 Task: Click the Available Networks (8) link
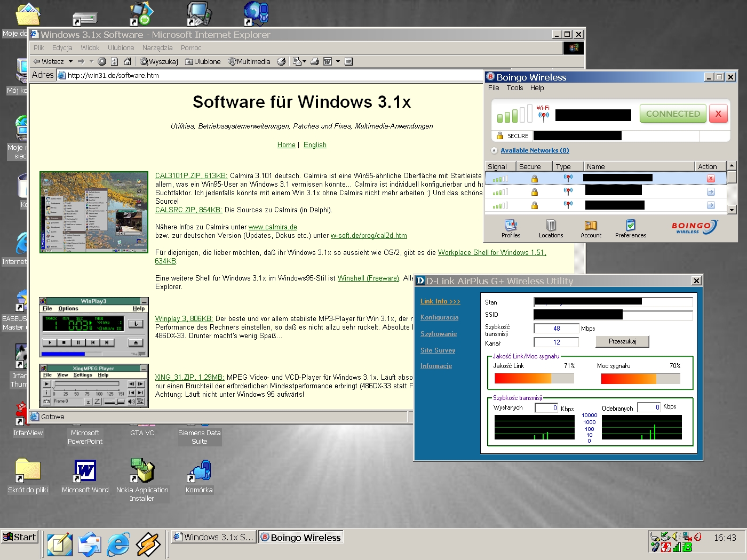tap(535, 150)
